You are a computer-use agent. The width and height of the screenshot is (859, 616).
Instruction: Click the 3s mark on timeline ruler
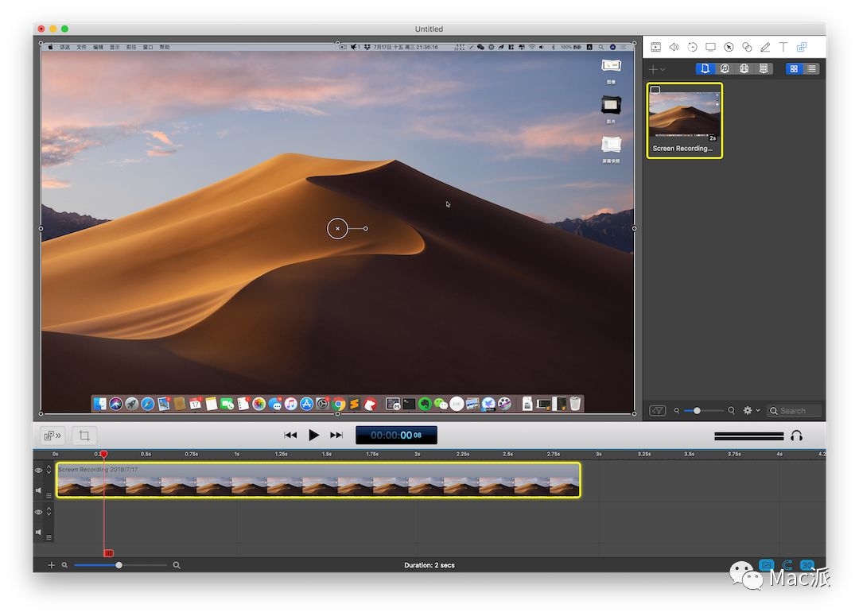[x=599, y=454]
